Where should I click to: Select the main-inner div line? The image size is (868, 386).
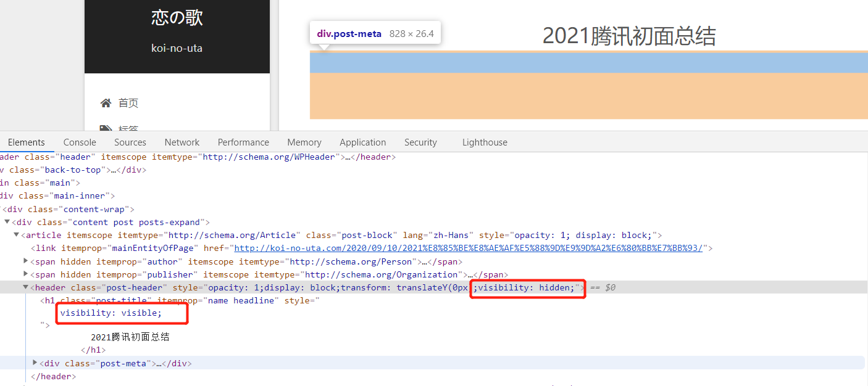tap(57, 196)
